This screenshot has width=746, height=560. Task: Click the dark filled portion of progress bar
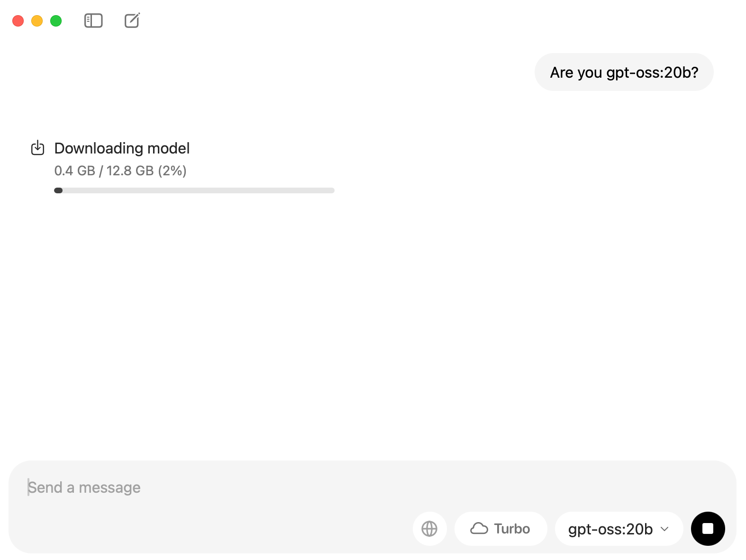pos(58,190)
